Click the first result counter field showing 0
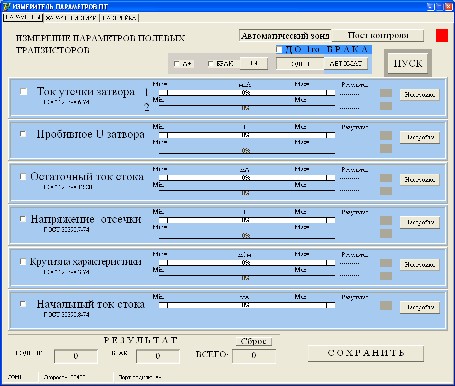This screenshot has height=386, width=455. click(x=76, y=356)
